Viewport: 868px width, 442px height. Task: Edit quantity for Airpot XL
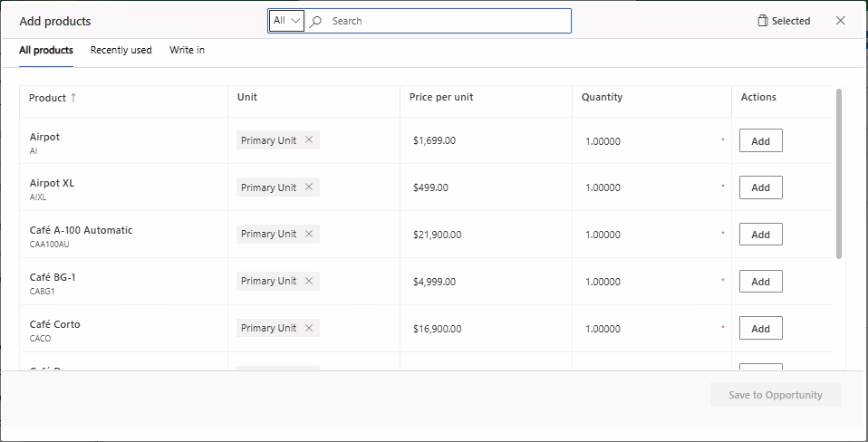(651, 187)
